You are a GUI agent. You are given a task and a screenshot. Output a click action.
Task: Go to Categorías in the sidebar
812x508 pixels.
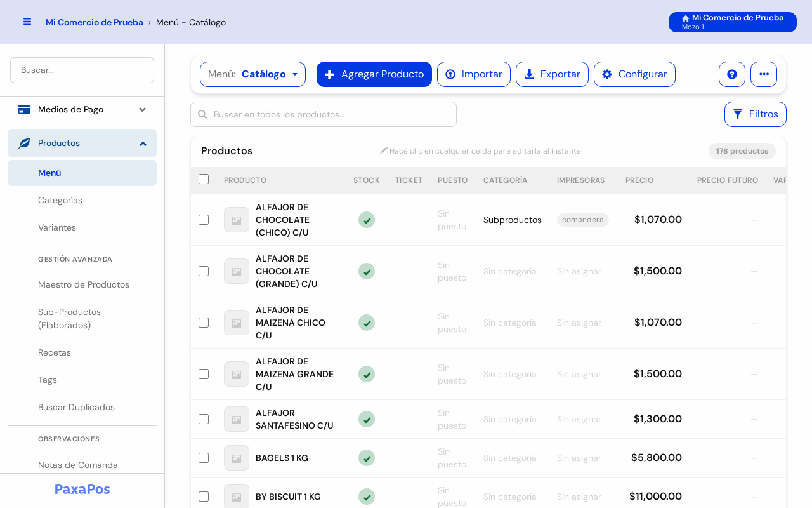[60, 200]
